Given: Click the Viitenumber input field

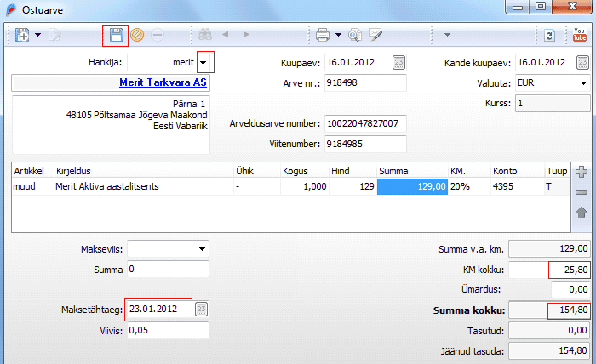Looking at the screenshot, I should click(365, 145).
